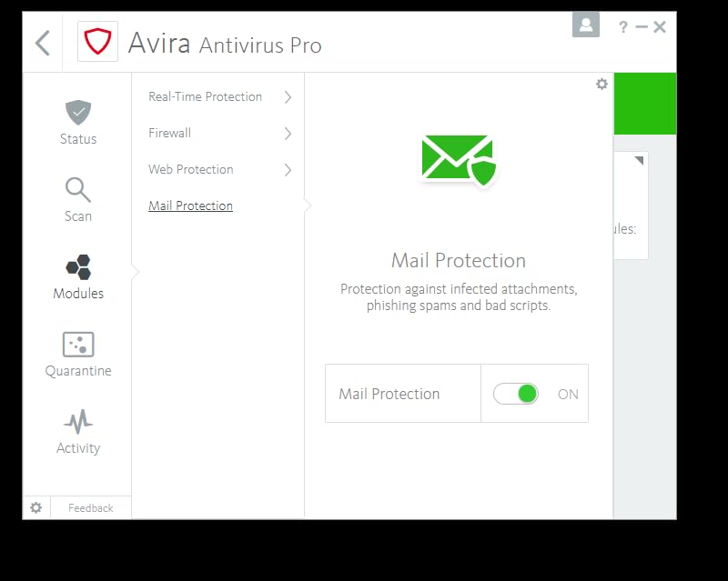This screenshot has height=581, width=728.
Task: Click the green status banner behind panel
Action: point(645,104)
